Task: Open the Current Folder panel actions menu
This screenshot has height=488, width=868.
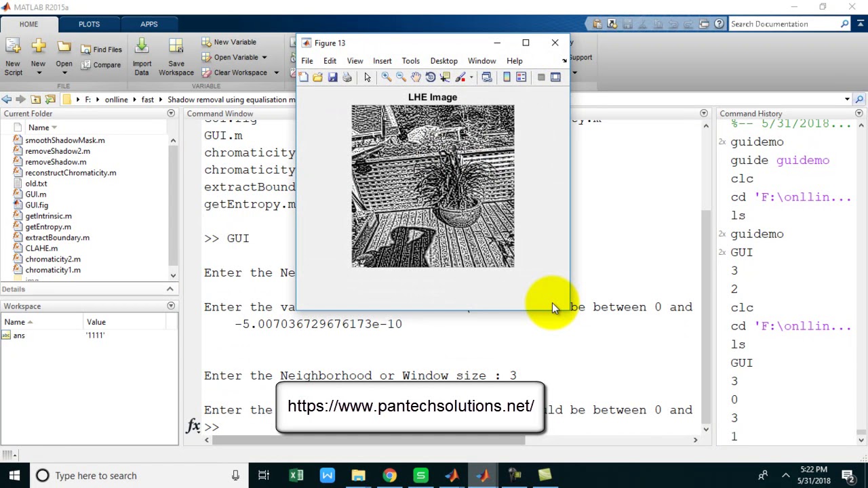Action: [x=171, y=114]
